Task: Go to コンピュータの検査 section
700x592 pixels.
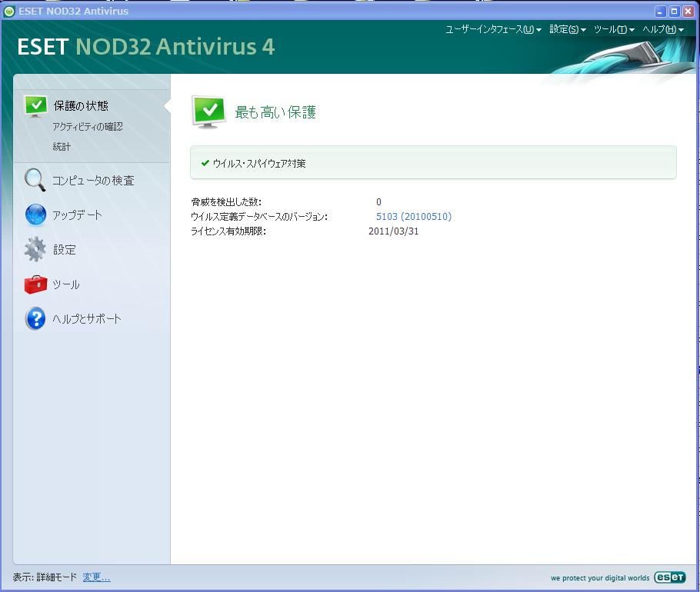Action: [93, 180]
